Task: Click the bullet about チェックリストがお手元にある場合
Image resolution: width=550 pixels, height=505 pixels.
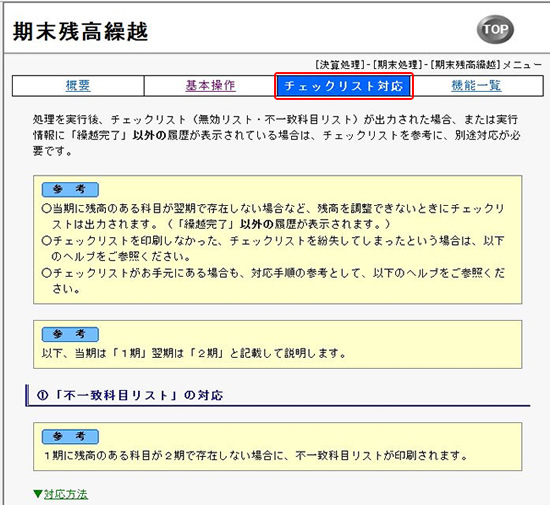Action: point(273,281)
